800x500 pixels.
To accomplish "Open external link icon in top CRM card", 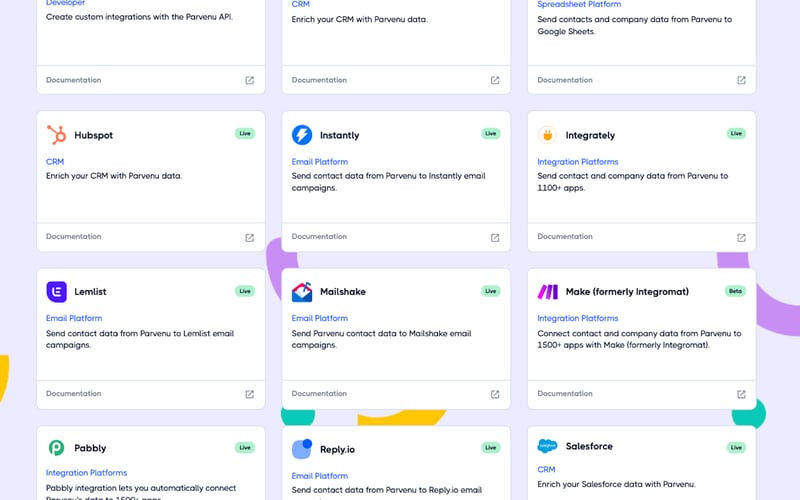I will [495, 80].
